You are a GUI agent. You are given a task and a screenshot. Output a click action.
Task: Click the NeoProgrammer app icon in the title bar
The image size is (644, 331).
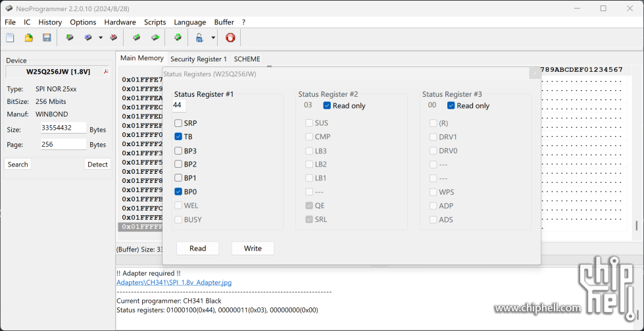[9, 8]
